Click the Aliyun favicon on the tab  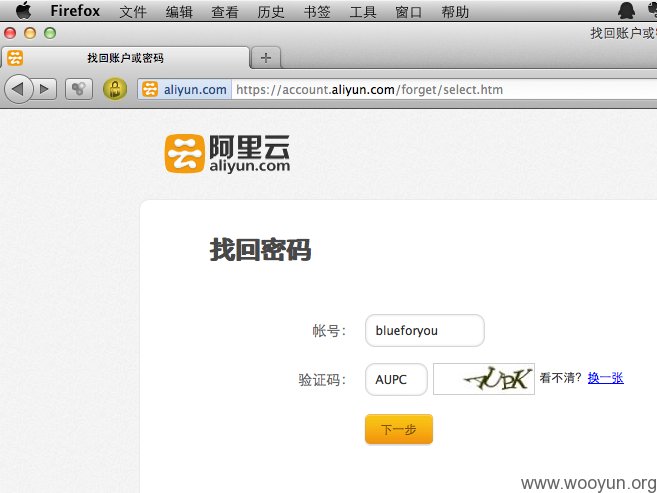pyautogui.click(x=15, y=58)
